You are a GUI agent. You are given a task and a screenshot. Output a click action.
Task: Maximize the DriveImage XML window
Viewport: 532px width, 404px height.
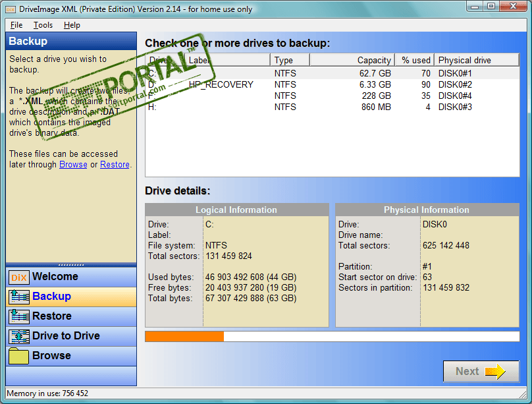(491, 6)
